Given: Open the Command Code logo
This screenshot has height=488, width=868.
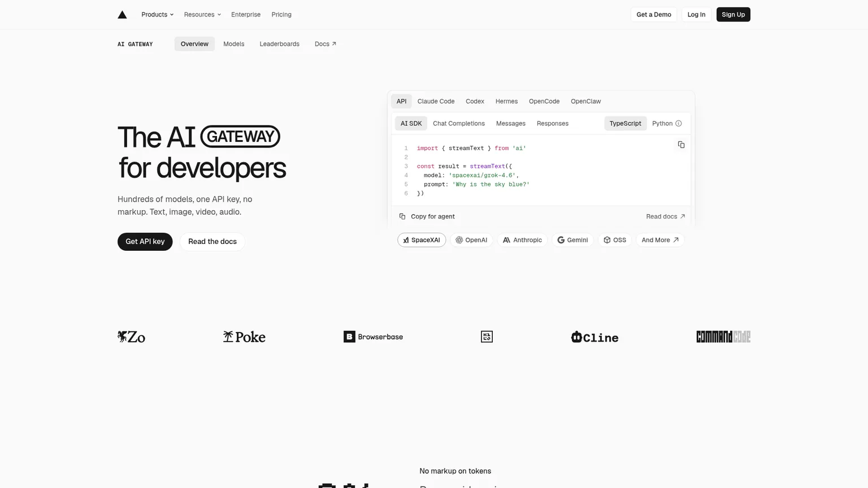Looking at the screenshot, I should tap(723, 337).
